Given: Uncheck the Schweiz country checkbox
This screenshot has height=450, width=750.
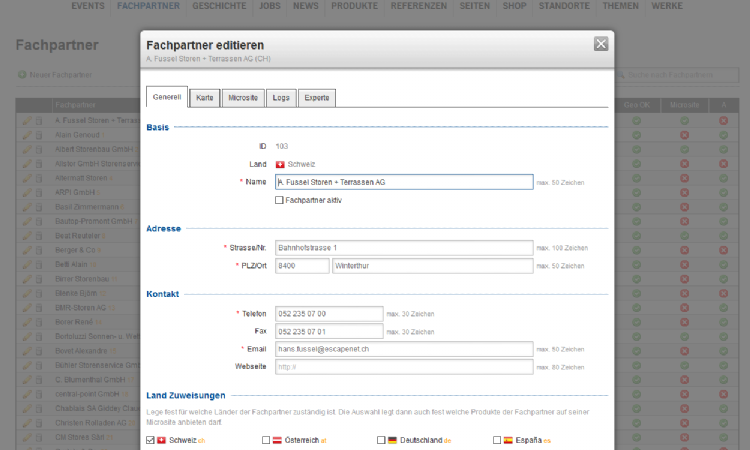Looking at the screenshot, I should click(150, 440).
